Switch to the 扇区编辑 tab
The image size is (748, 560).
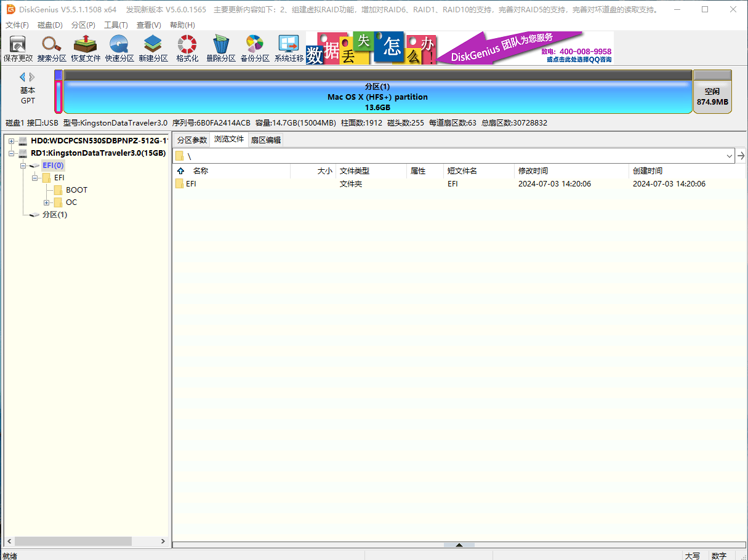pos(265,140)
